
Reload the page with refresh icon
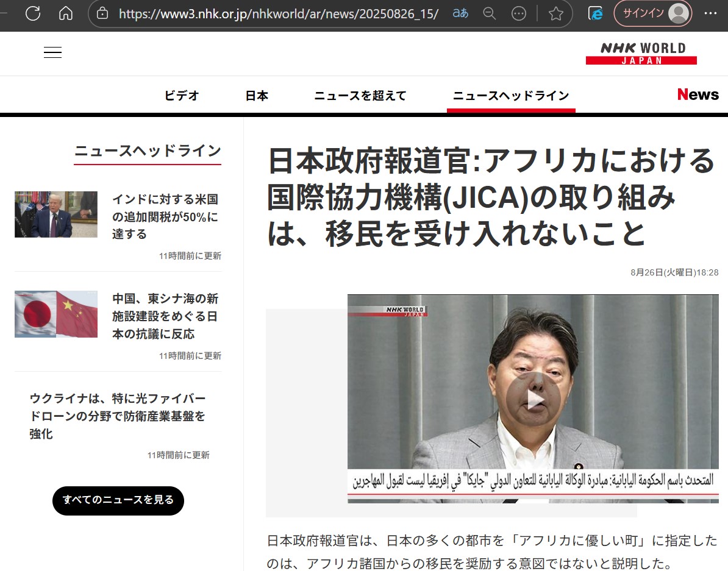pyautogui.click(x=33, y=13)
